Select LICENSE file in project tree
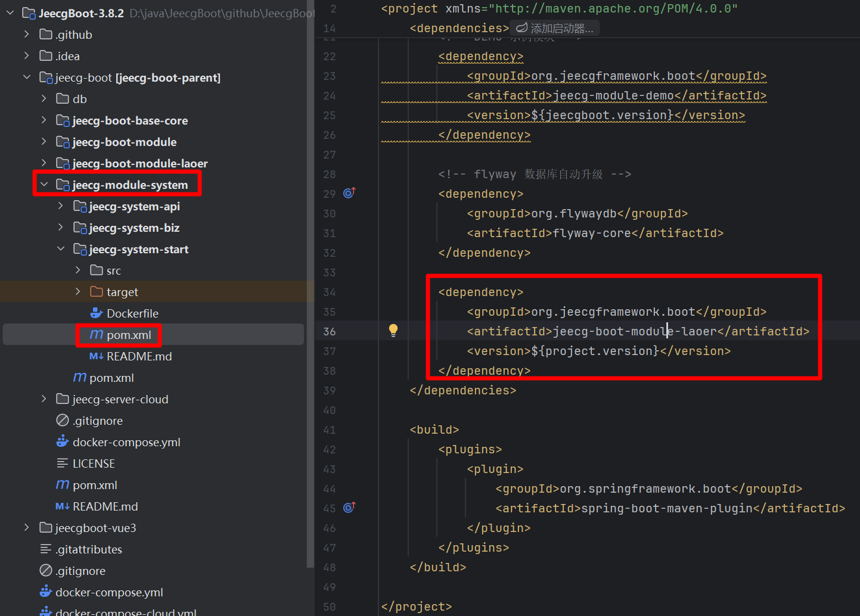 tap(94, 463)
